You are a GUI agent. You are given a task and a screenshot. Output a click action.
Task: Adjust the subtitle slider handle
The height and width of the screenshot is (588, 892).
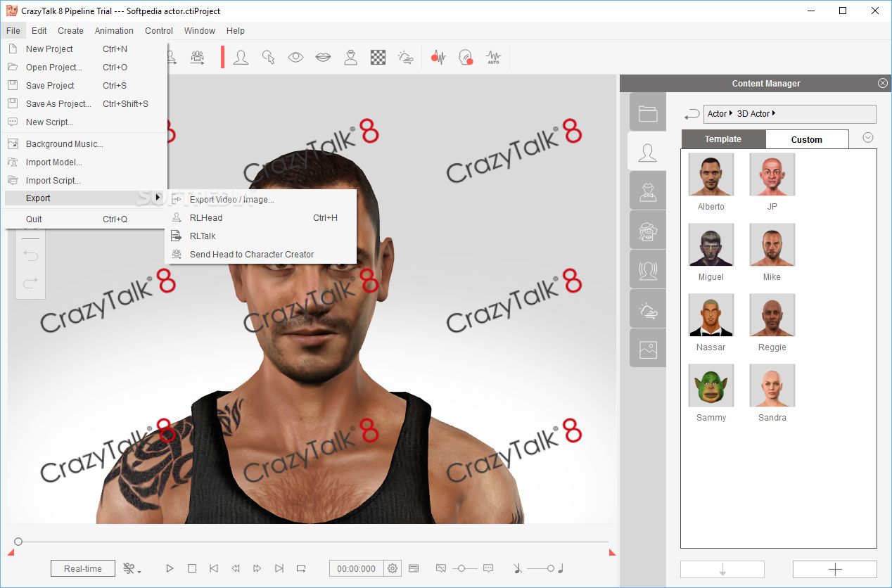click(x=461, y=568)
